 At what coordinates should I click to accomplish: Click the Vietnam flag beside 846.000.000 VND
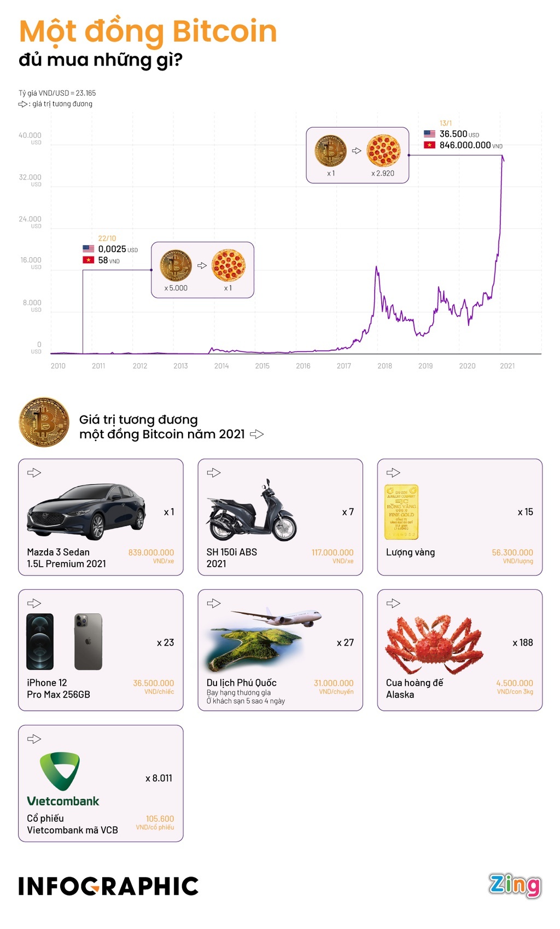429,145
